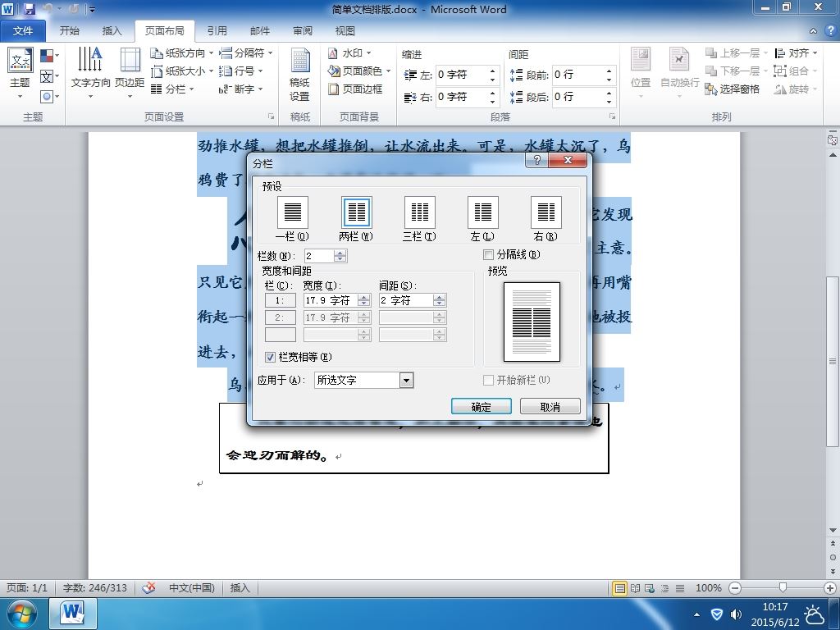Viewport: 840px width, 630px height.
Task: Open the 文件 file tab
Action: [x=22, y=31]
